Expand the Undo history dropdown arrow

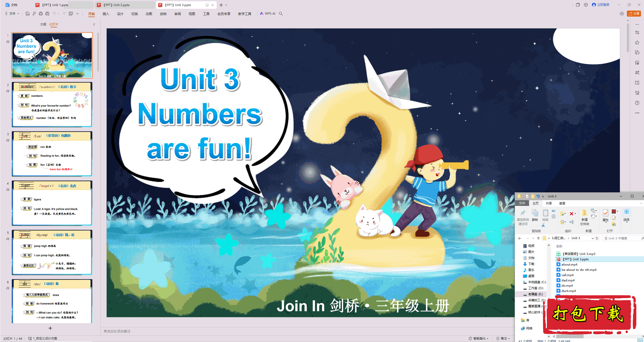58,14
